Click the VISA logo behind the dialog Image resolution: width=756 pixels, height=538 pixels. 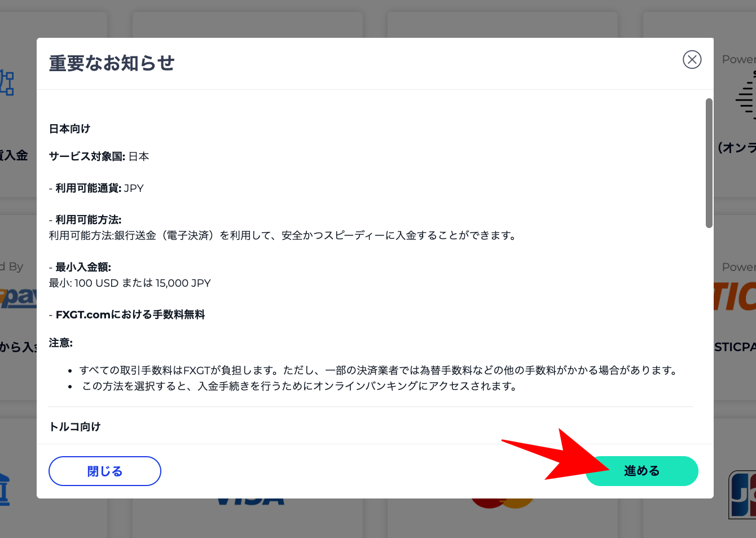pyautogui.click(x=250, y=501)
